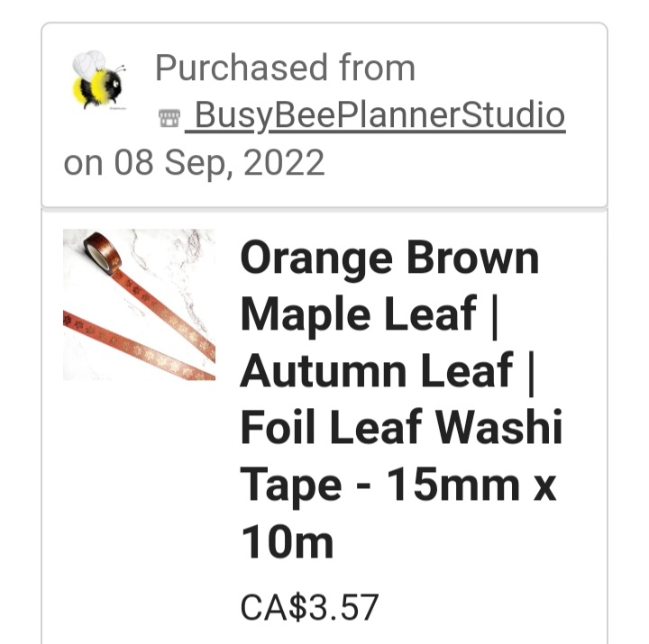Click the lower tape strip in photo
Viewport: 649px width, 644px height.
click(x=139, y=346)
